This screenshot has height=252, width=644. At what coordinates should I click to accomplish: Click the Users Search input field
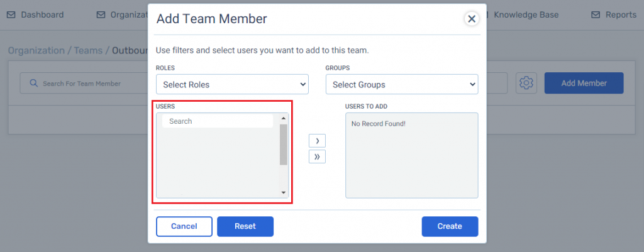(218, 121)
